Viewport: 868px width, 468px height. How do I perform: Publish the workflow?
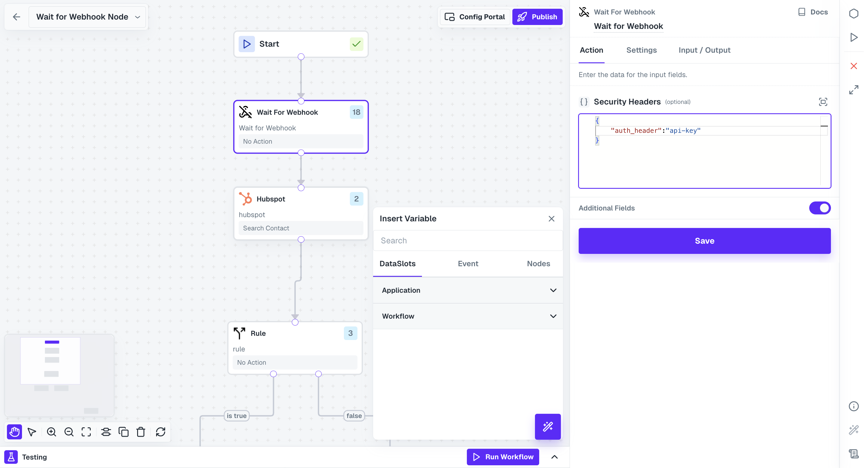pyautogui.click(x=537, y=17)
